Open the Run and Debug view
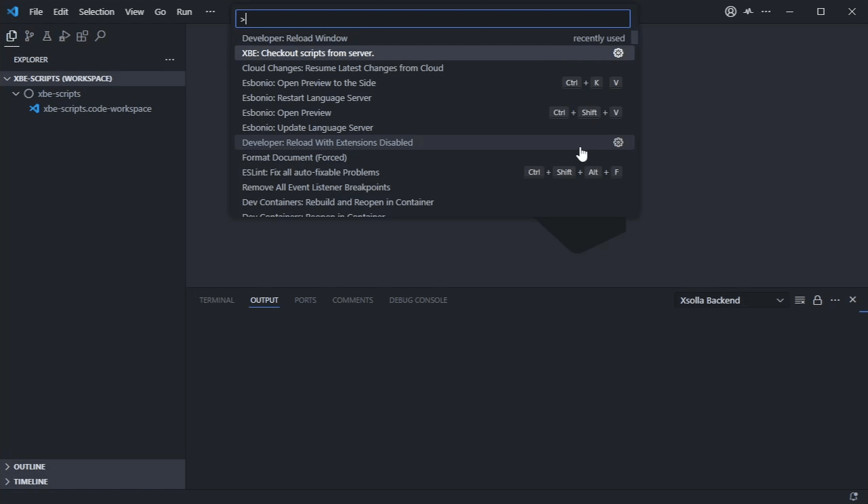 [64, 36]
